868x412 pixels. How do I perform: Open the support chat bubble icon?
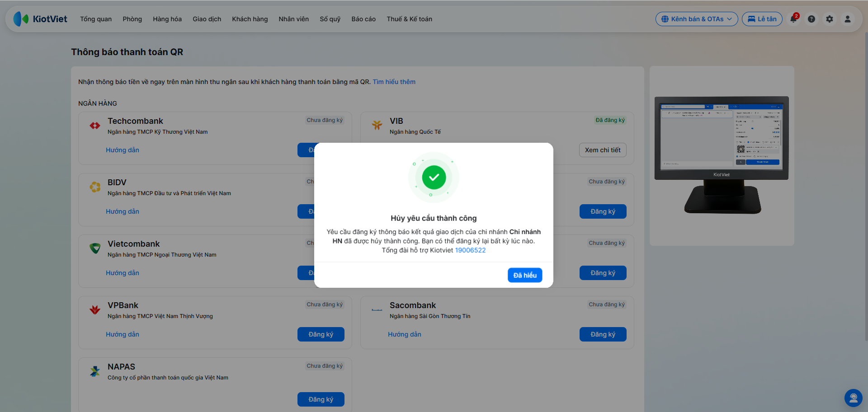(x=854, y=398)
